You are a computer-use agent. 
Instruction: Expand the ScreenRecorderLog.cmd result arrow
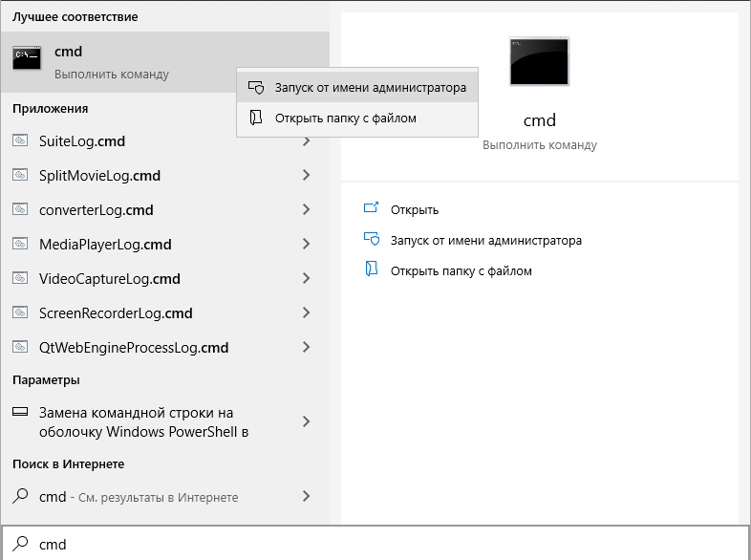click(306, 313)
